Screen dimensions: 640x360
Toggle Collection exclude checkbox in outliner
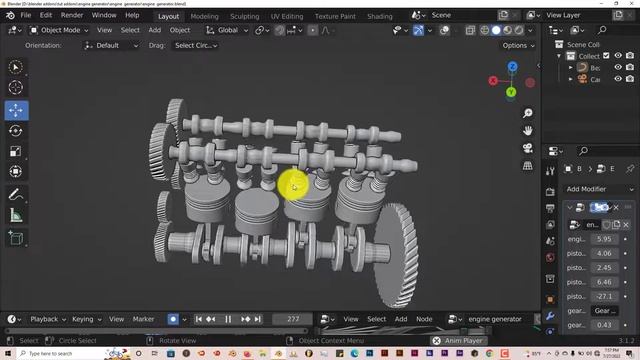pyautogui.click(x=606, y=56)
